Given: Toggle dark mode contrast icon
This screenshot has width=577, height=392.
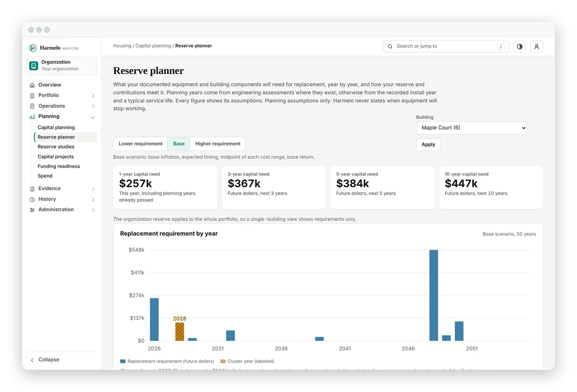Looking at the screenshot, I should pos(519,47).
